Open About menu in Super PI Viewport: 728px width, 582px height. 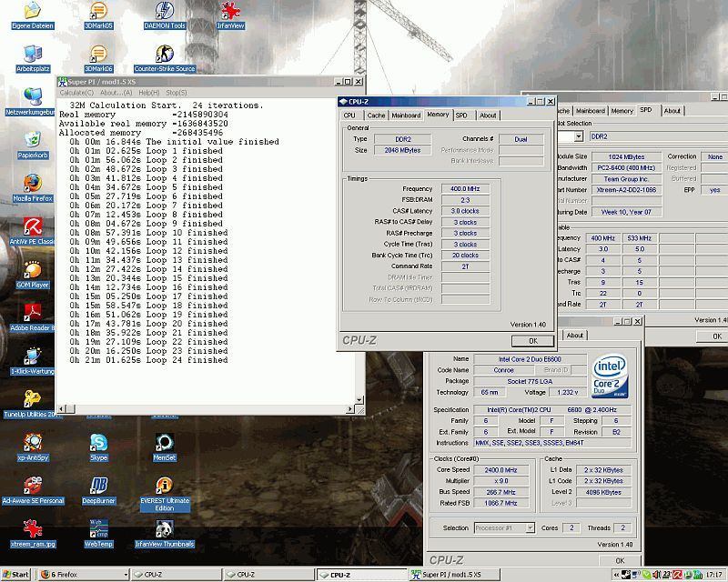coord(116,93)
